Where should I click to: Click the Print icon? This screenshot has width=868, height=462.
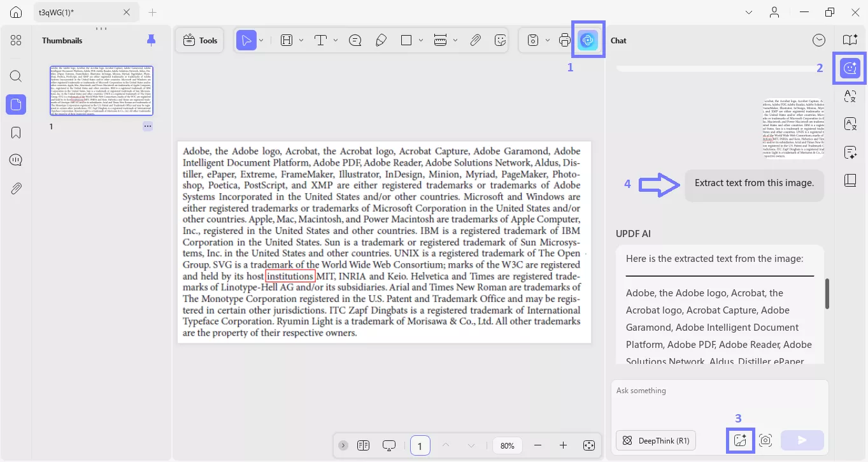tap(564, 40)
